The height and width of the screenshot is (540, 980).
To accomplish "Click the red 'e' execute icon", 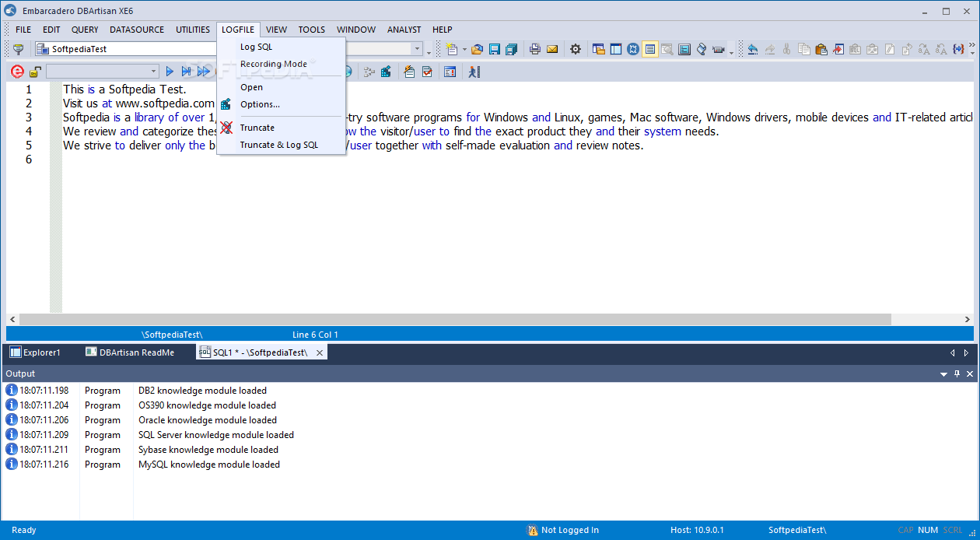I will coord(17,72).
